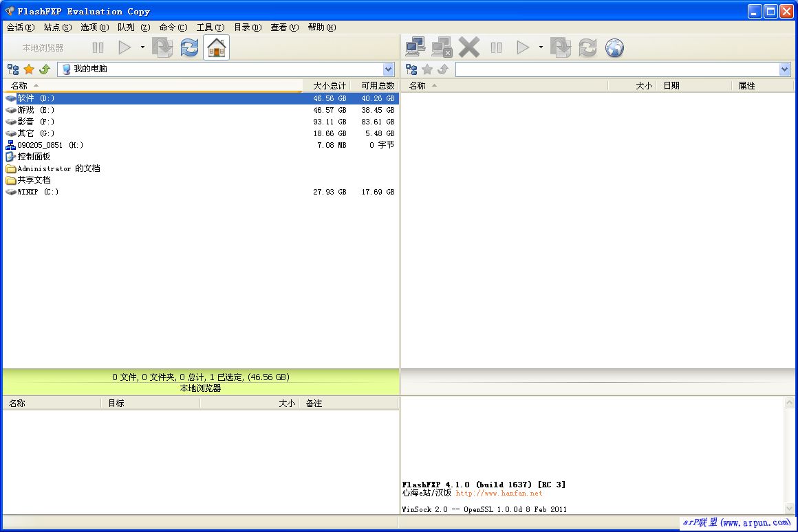This screenshot has height=532, width=798.
Task: Click the globe icon on the remote toolbar
Action: 614,47
